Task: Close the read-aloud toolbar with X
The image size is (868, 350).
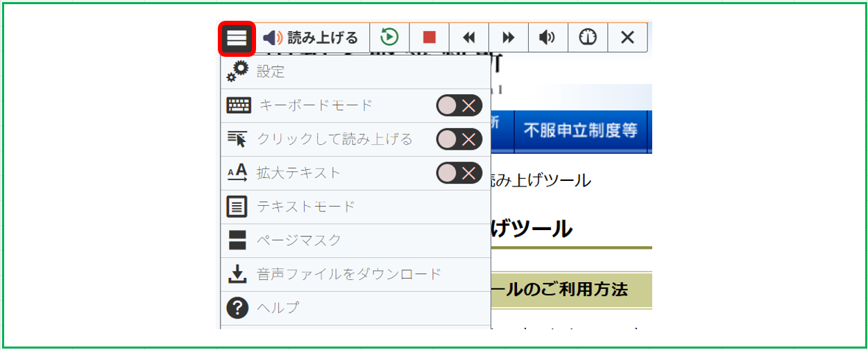Action: click(627, 37)
